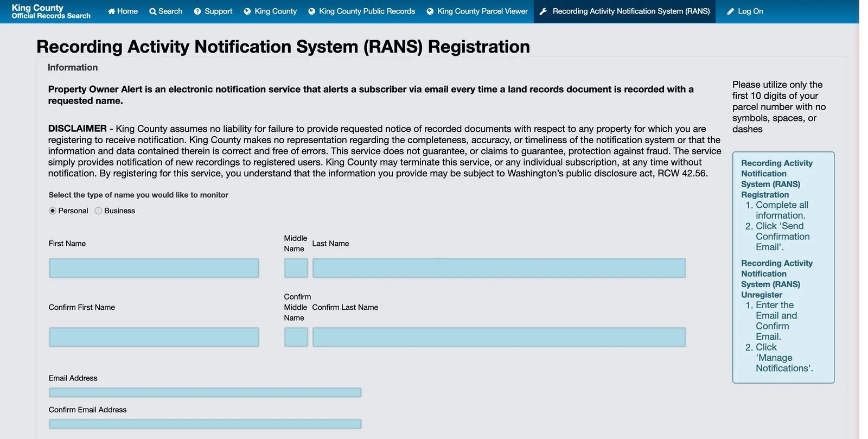Open King County Parcel Viewer menu link

click(477, 11)
